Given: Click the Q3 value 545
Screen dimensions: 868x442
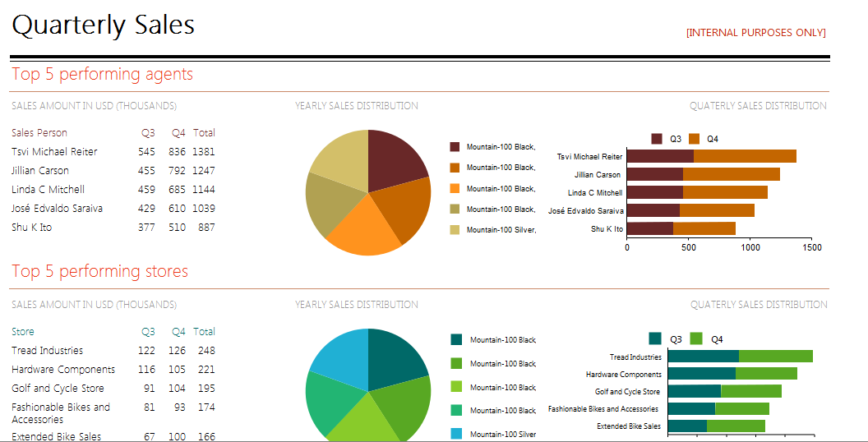Looking at the screenshot, I should (146, 151).
